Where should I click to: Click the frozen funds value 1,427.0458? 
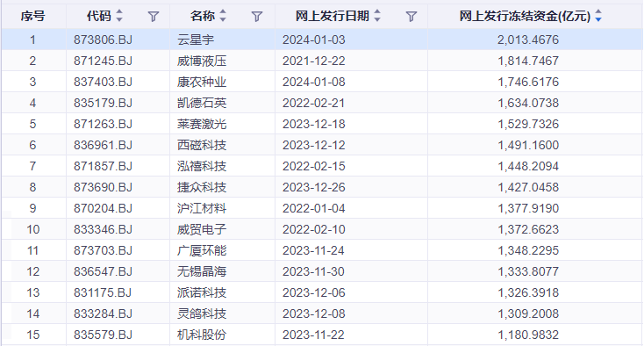528,187
